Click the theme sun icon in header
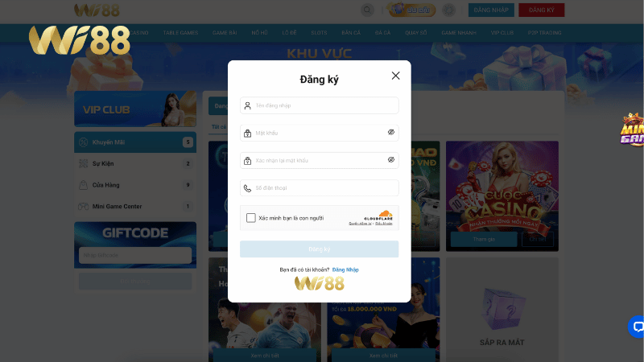This screenshot has height=362, width=644. tap(448, 10)
